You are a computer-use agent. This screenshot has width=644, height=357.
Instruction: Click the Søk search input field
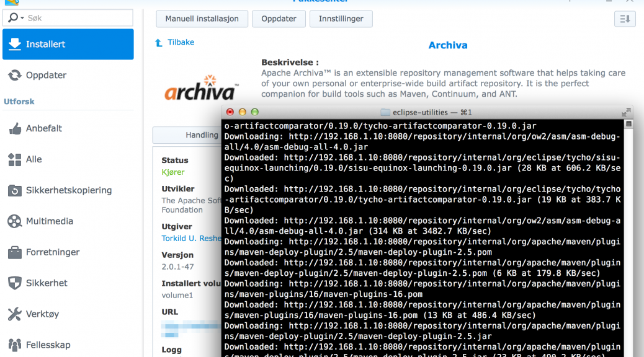click(74, 17)
